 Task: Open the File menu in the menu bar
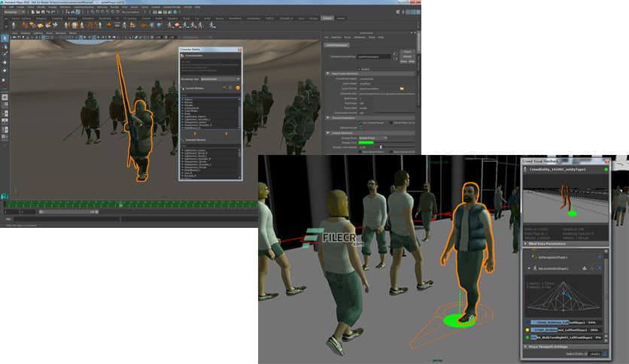[5, 8]
